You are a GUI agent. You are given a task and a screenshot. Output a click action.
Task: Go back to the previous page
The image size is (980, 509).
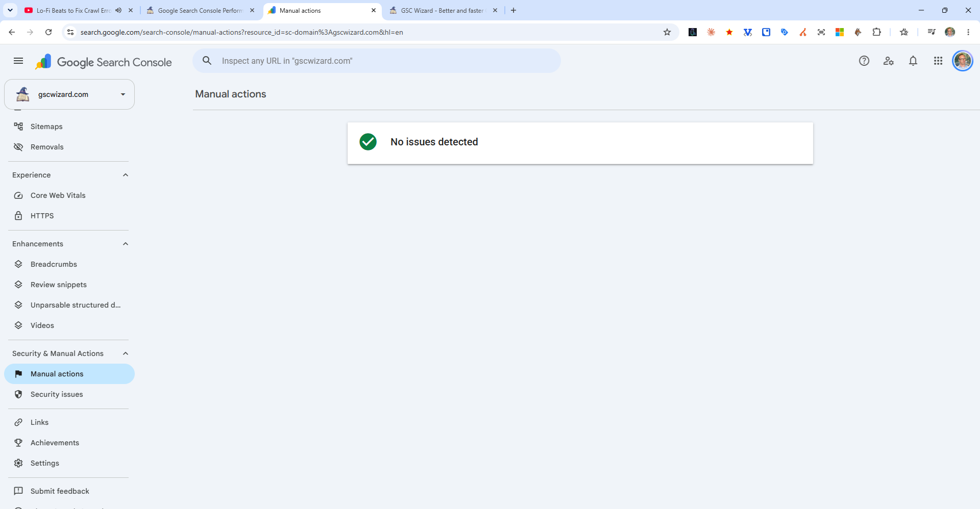(12, 32)
